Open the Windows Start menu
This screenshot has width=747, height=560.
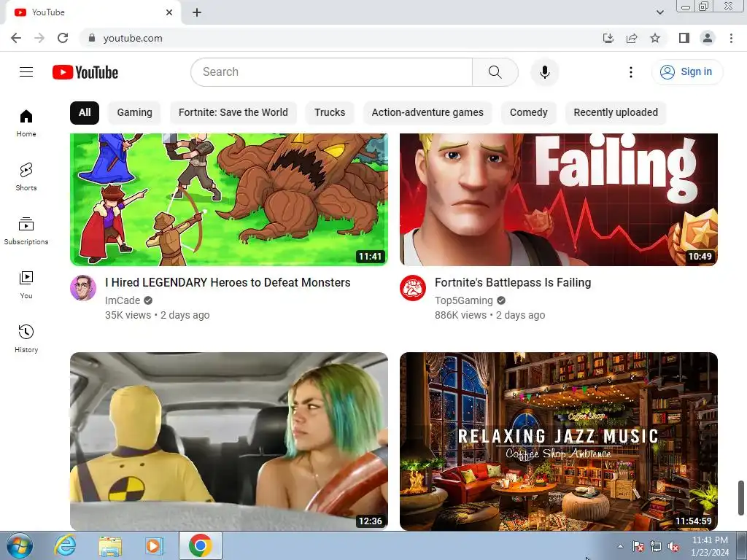click(20, 545)
